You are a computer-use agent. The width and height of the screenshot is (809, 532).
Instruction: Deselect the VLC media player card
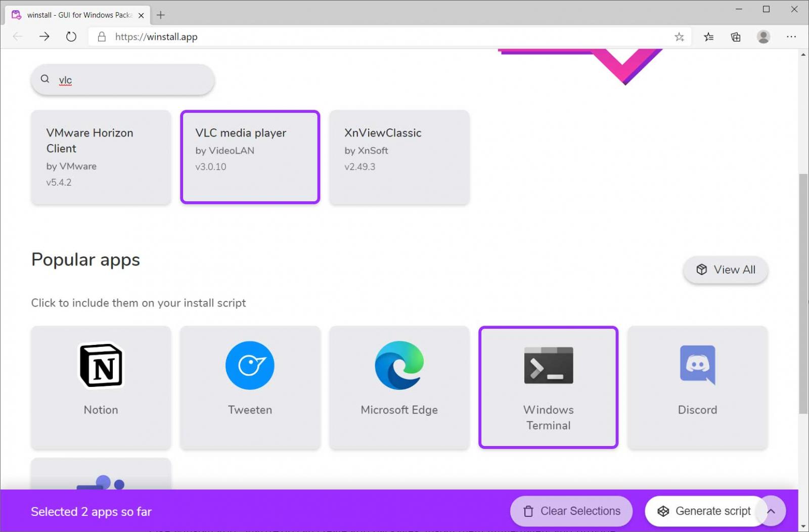click(x=250, y=157)
